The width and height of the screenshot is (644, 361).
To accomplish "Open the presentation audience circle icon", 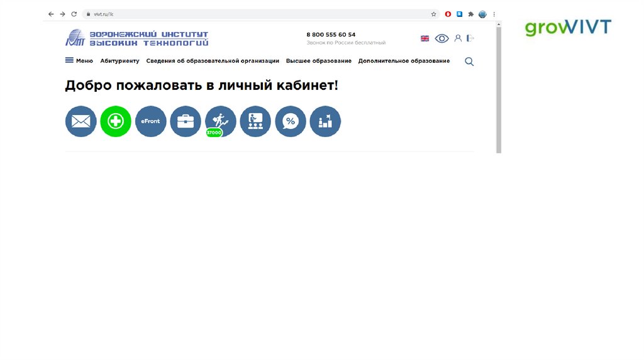I will click(x=255, y=121).
